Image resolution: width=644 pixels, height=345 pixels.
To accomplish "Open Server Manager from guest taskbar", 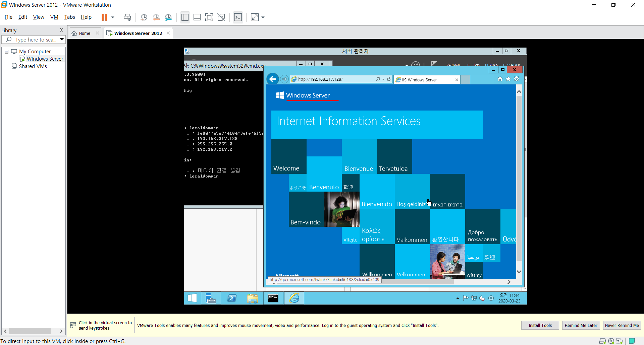I will pos(211,298).
